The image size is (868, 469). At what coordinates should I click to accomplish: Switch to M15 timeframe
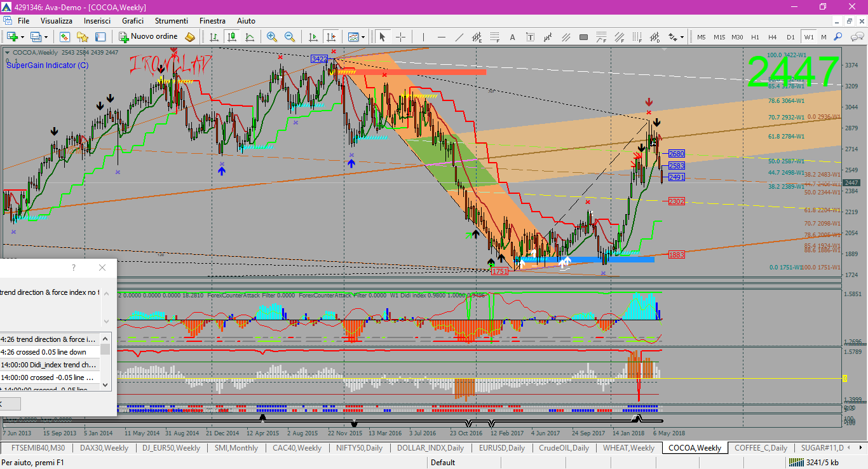tap(719, 37)
